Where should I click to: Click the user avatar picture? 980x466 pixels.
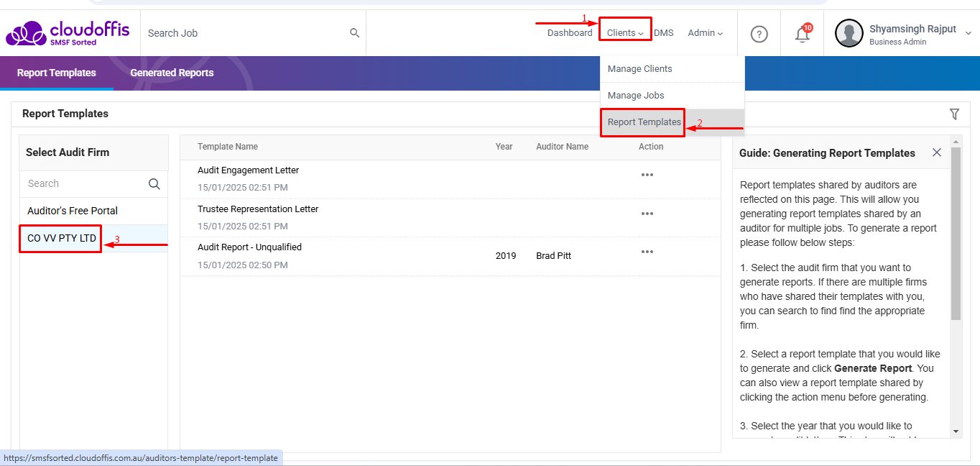coord(849,33)
